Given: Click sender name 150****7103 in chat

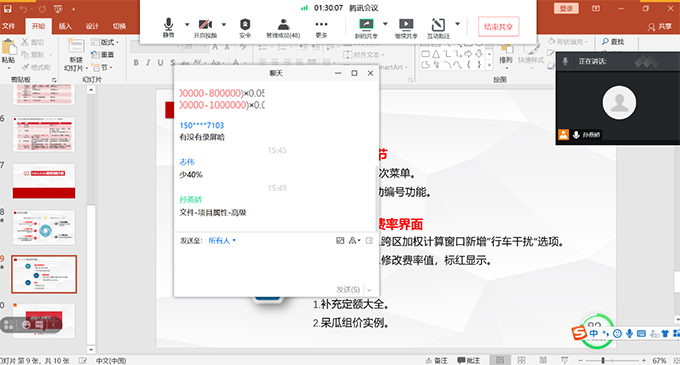Looking at the screenshot, I should coord(202,125).
